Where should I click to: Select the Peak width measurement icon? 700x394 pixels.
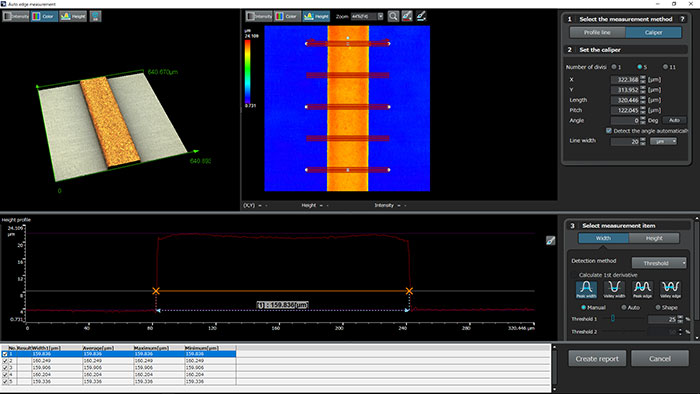(x=586, y=289)
